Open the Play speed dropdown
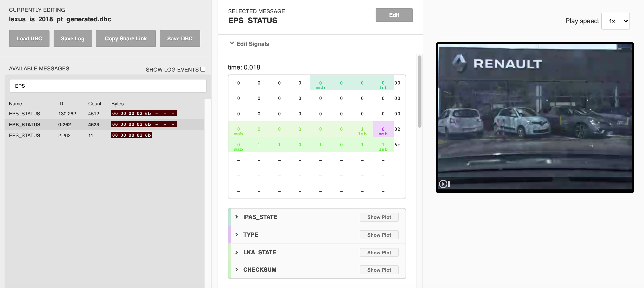This screenshot has width=644, height=288. pyautogui.click(x=615, y=21)
